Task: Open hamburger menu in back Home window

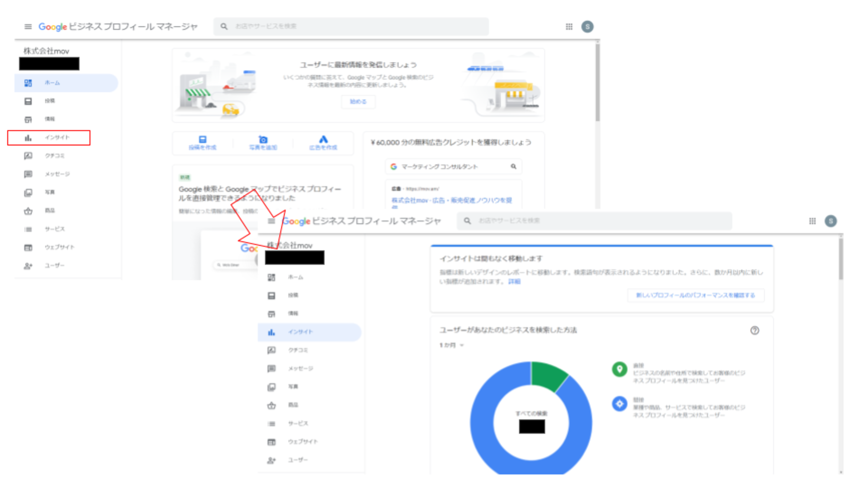Action: (x=28, y=27)
